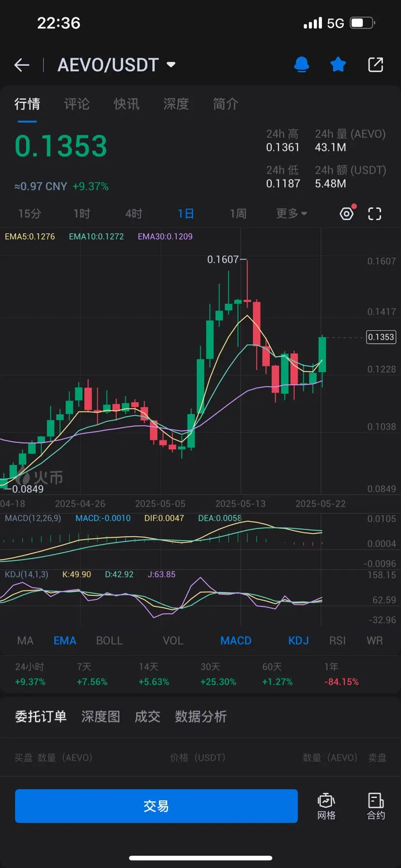The height and width of the screenshot is (868, 401).
Task: Tap the blue price alert bell icon
Action: click(302, 64)
